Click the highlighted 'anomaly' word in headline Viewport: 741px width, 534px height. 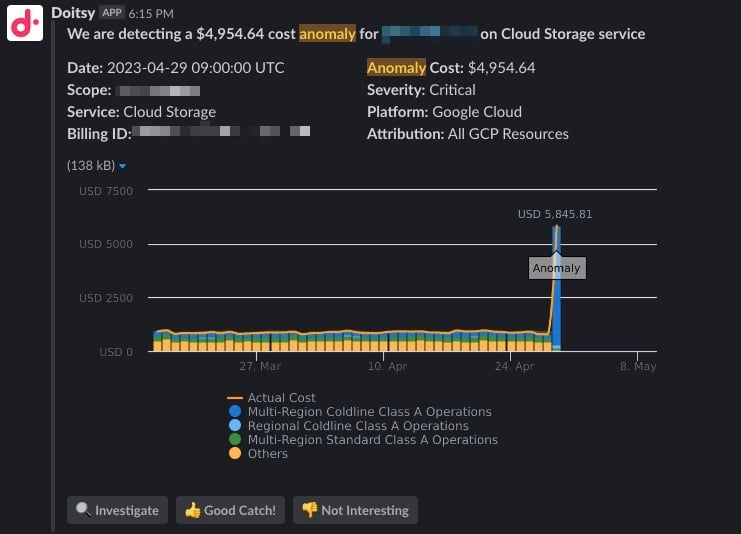point(327,34)
